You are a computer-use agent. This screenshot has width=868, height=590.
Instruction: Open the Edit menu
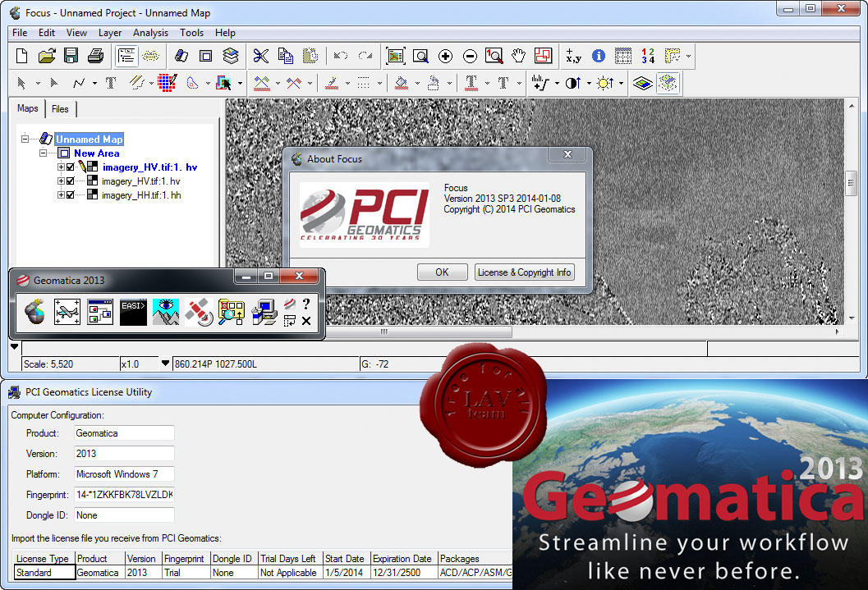click(x=47, y=33)
